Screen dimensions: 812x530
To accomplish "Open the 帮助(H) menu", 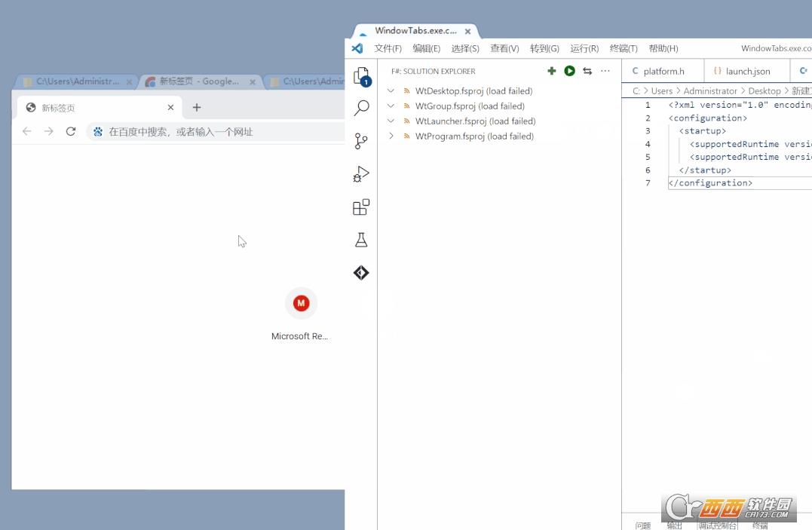I will (x=663, y=48).
